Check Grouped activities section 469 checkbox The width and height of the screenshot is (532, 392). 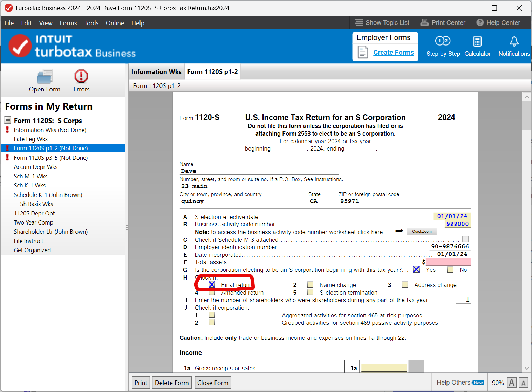pyautogui.click(x=212, y=322)
